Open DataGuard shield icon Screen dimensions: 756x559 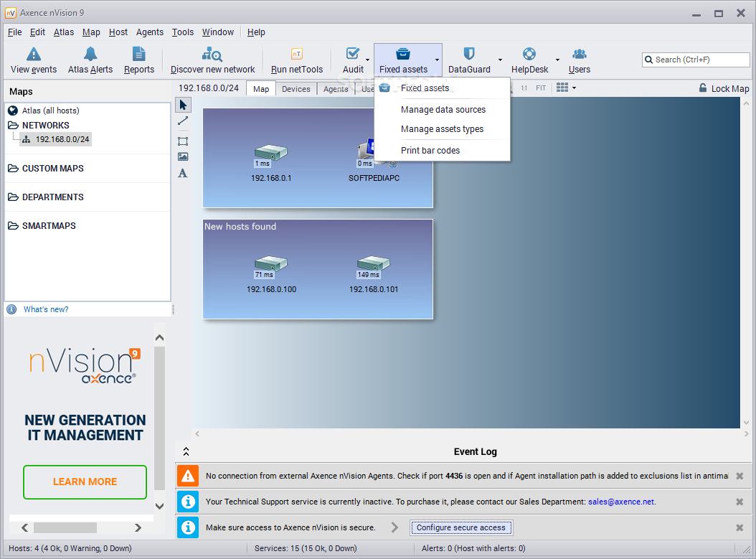tap(469, 54)
